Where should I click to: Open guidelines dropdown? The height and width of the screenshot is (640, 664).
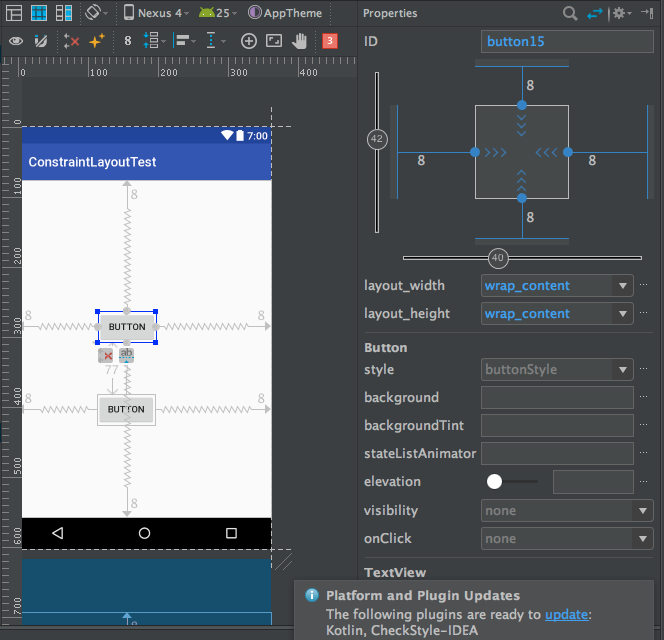(x=216, y=41)
